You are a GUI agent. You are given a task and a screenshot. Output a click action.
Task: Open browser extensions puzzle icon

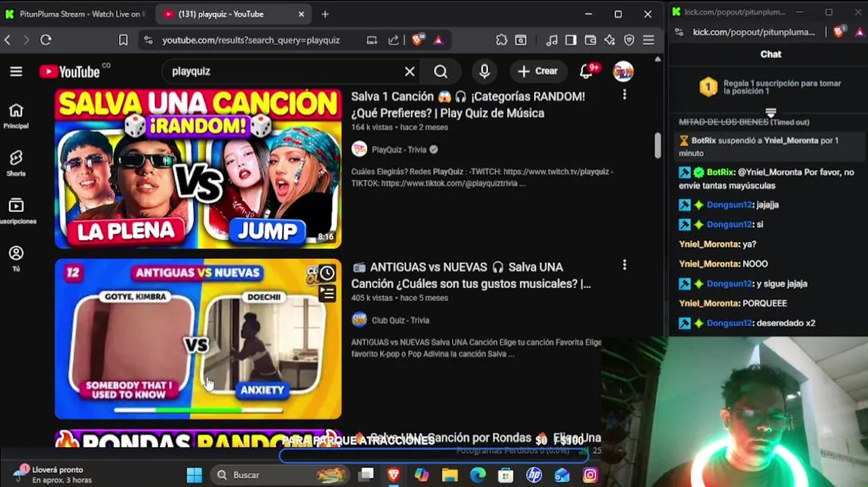[x=502, y=40]
